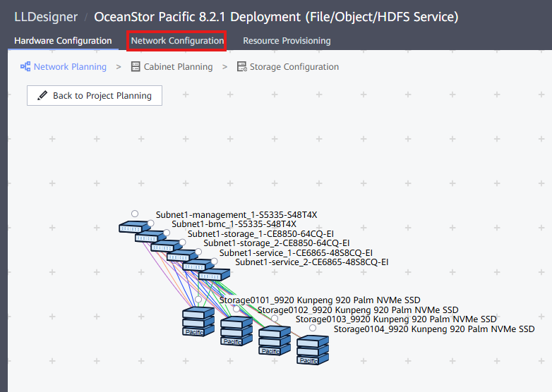Click the LLDesigner title link

click(x=46, y=17)
